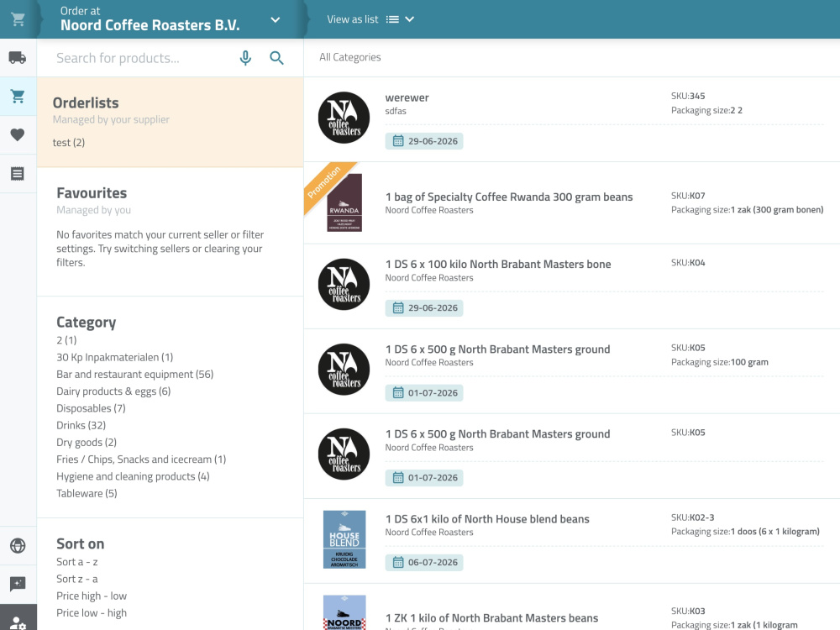Open 1 DS 6x1 kilo North House blend beans
This screenshot has width=840, height=630.
point(487,518)
